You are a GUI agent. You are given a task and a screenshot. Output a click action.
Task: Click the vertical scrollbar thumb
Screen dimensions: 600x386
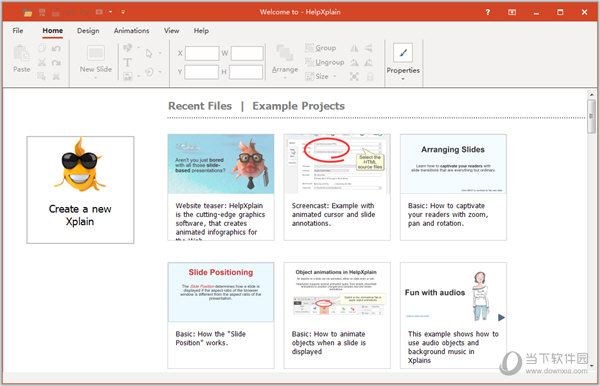[x=592, y=116]
